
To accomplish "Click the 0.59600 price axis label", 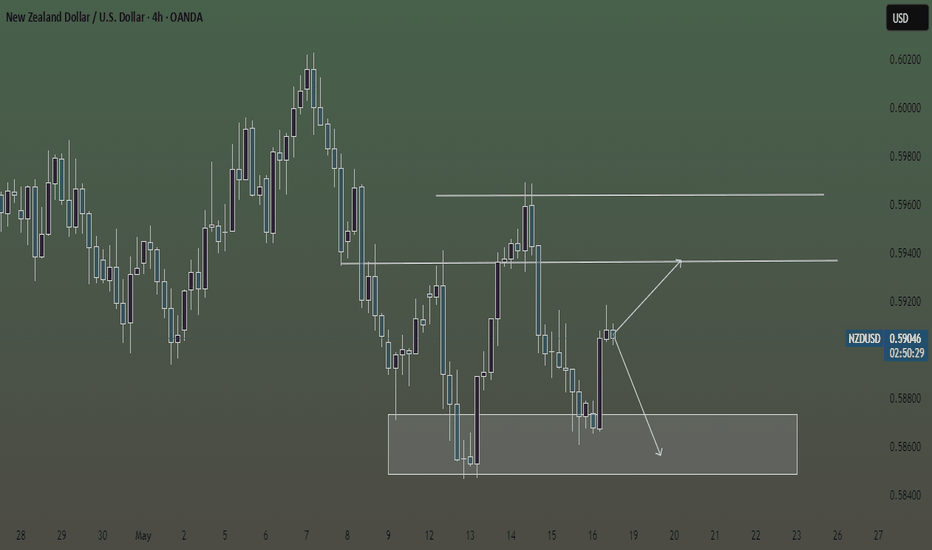I will coord(905,205).
